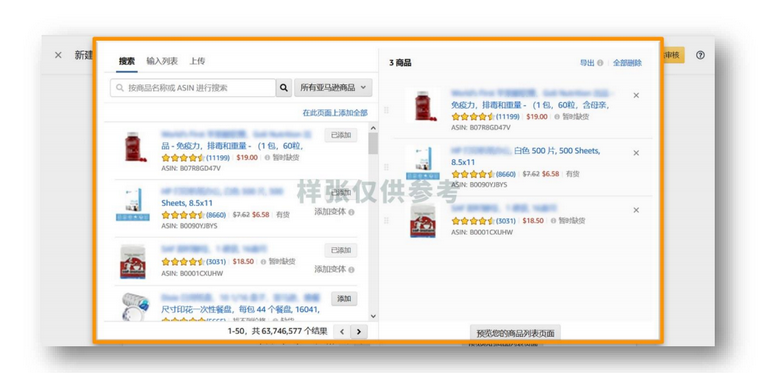Remove product B07R8GD47V from selected list
Image resolution: width=760 pixels, height=373 pixels.
click(636, 95)
